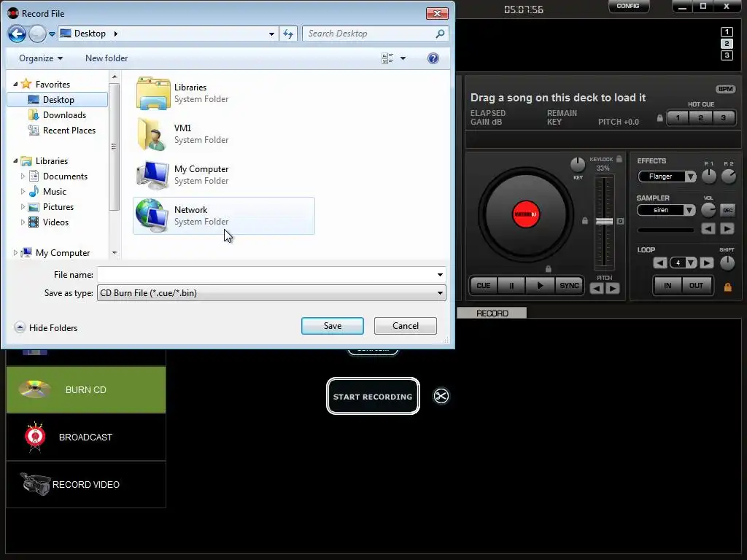Expand the Videos library node
Image resolution: width=747 pixels, height=560 pixels.
click(x=23, y=222)
